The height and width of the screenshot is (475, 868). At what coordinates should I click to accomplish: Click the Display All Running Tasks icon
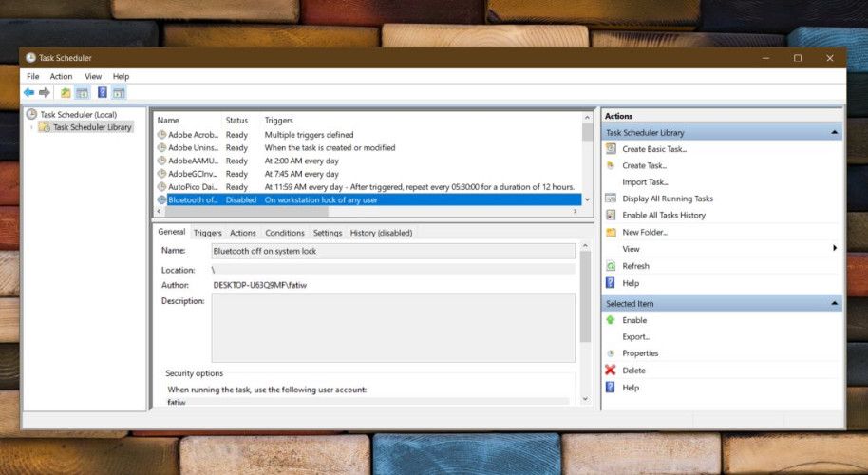point(611,199)
